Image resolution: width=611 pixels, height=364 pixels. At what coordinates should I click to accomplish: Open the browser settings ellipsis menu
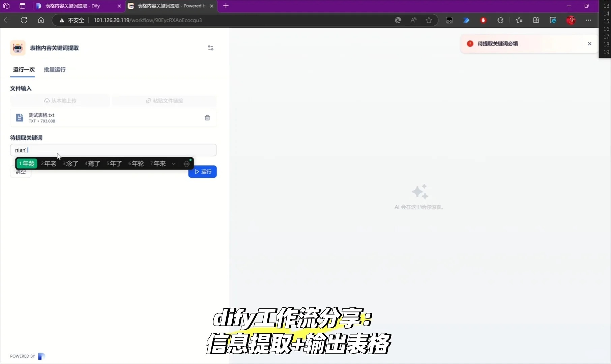(x=589, y=20)
